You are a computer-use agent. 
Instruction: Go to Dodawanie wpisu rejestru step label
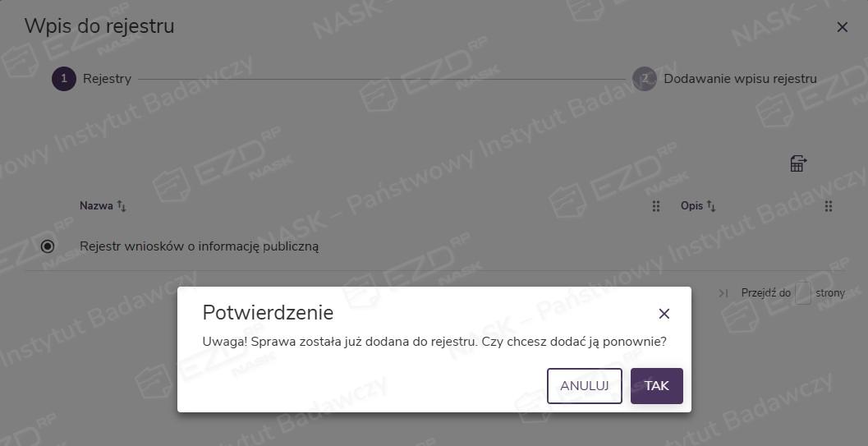point(740,79)
